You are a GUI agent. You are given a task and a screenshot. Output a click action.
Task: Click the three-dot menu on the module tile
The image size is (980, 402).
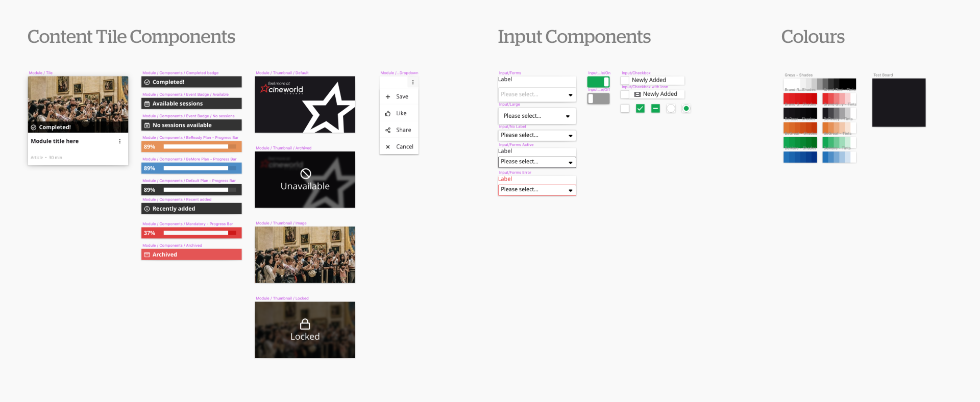(x=120, y=141)
